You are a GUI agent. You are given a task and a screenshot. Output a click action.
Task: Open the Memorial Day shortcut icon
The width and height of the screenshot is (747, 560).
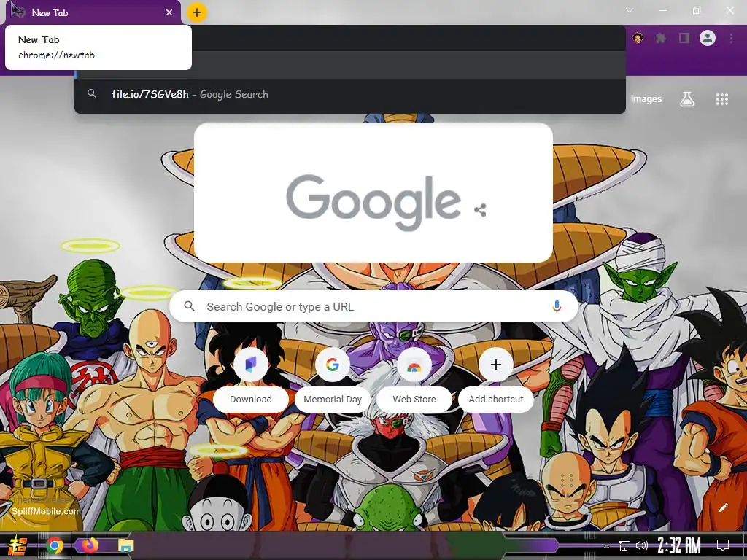pyautogui.click(x=333, y=365)
